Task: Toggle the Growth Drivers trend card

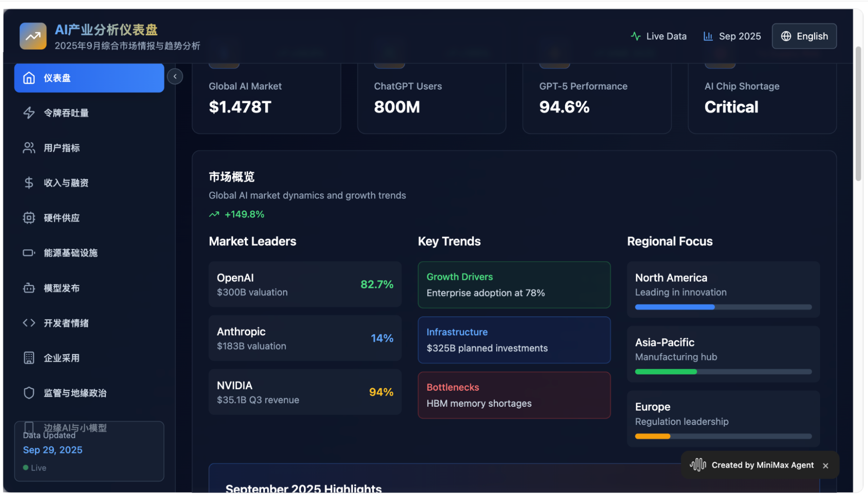Action: [x=514, y=285]
